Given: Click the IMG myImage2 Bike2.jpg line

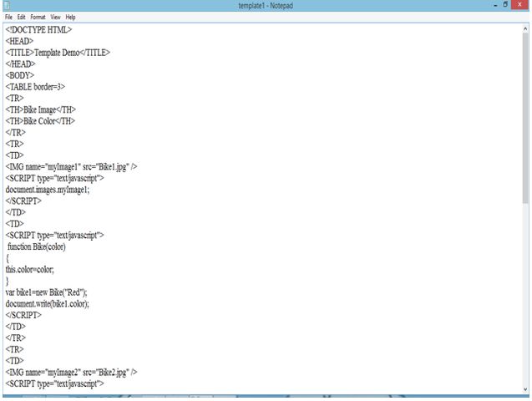Looking at the screenshot, I should (x=71, y=373).
